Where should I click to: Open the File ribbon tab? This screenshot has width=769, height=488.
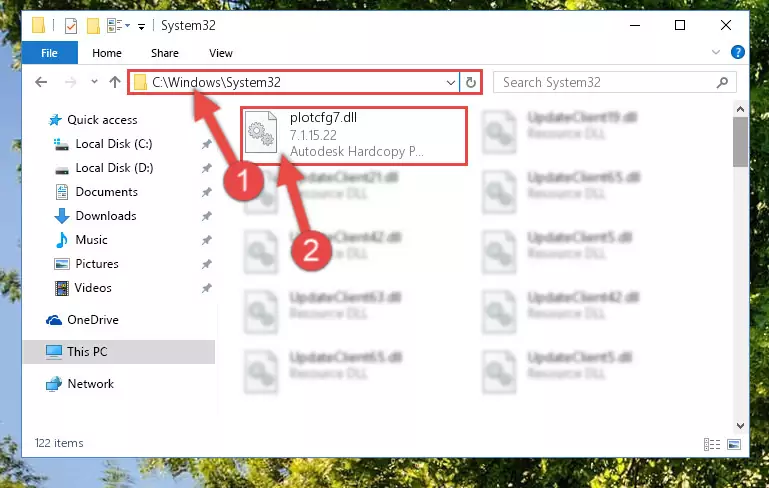[x=50, y=53]
